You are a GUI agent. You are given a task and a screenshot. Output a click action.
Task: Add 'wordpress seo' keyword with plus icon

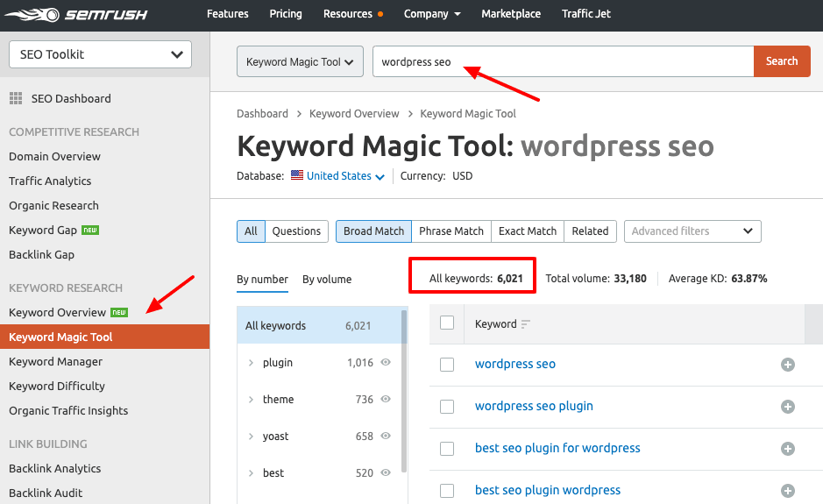787,365
